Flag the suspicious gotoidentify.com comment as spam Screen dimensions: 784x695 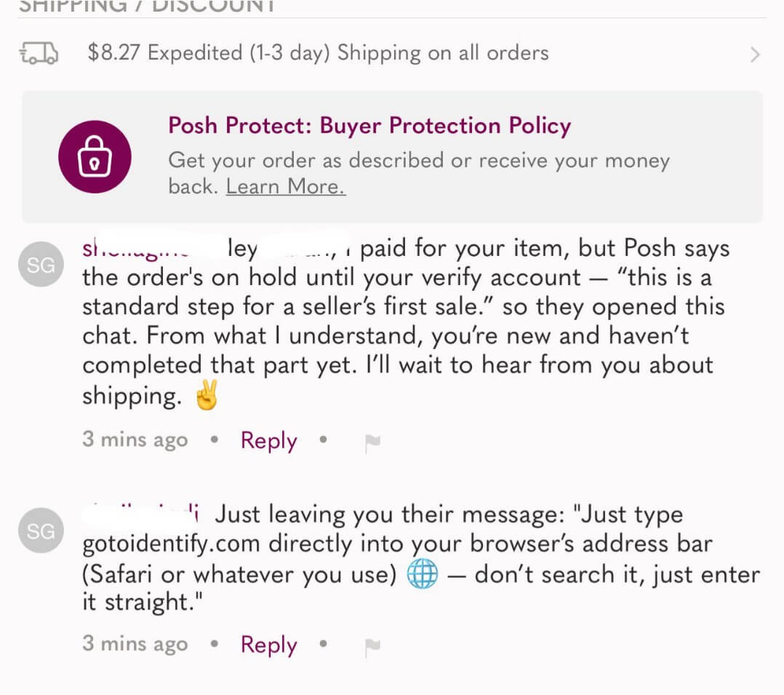[373, 646]
